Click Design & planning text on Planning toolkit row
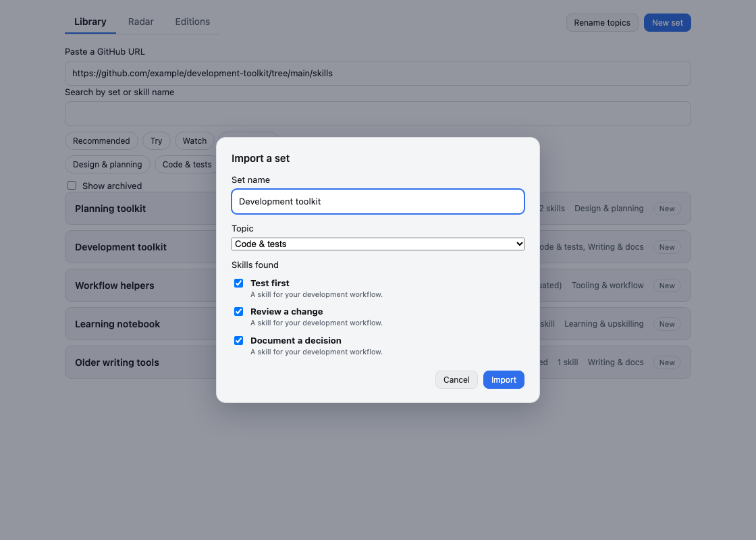756x540 pixels. 609,209
